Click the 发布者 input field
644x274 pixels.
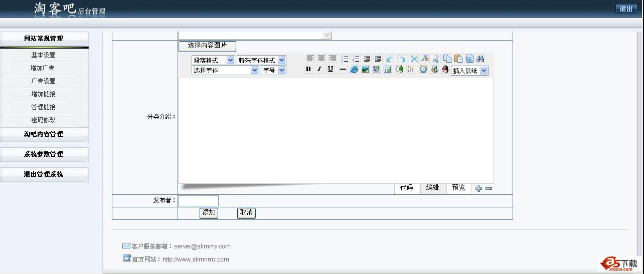198,201
